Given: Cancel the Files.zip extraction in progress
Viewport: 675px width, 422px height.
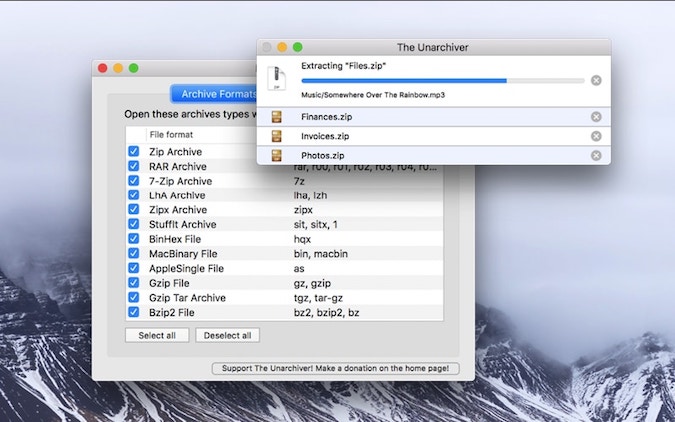Looking at the screenshot, I should coord(596,80).
